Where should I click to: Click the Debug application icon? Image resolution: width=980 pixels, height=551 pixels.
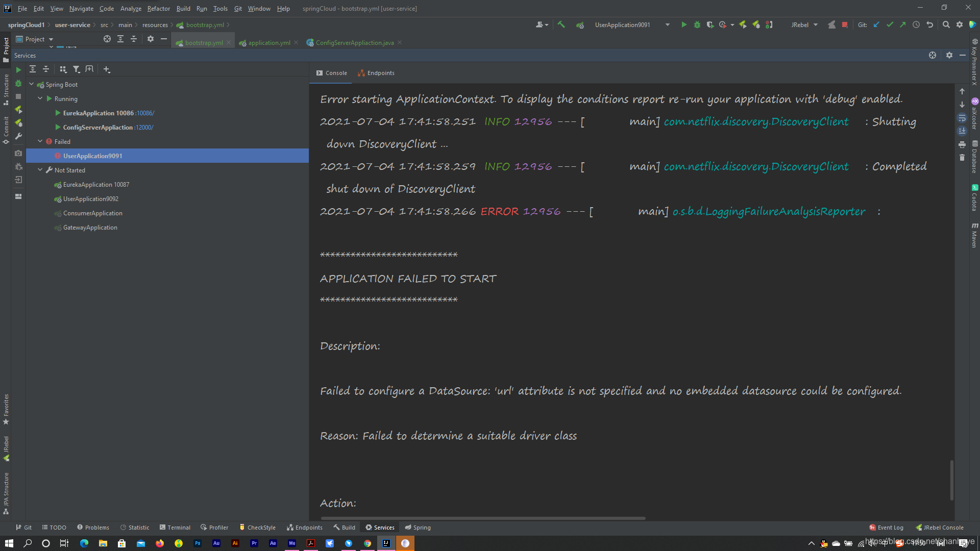(694, 25)
